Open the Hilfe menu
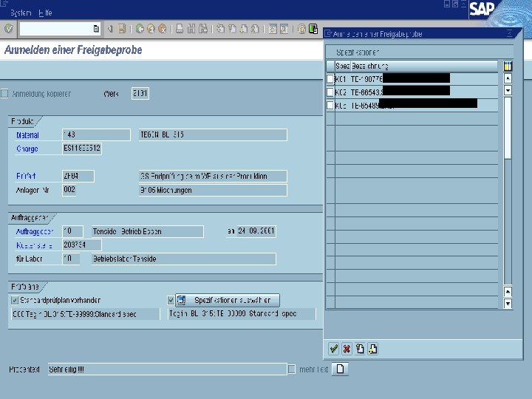Screen dimensions: 532x399 [45, 13]
